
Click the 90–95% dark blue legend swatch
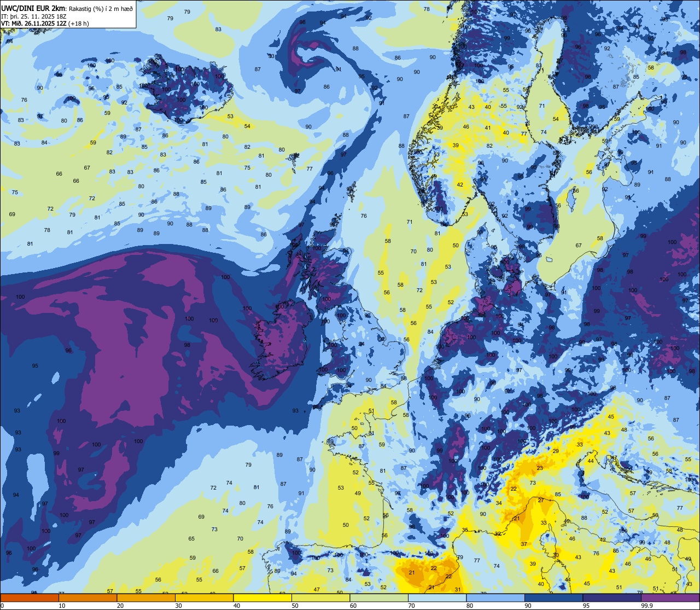(553, 598)
